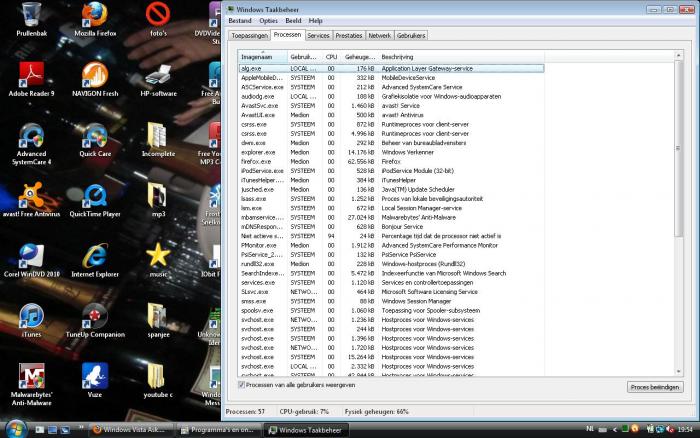This screenshot has height=438, width=700.
Task: Select the mbamservice process row
Action: [x=391, y=217]
